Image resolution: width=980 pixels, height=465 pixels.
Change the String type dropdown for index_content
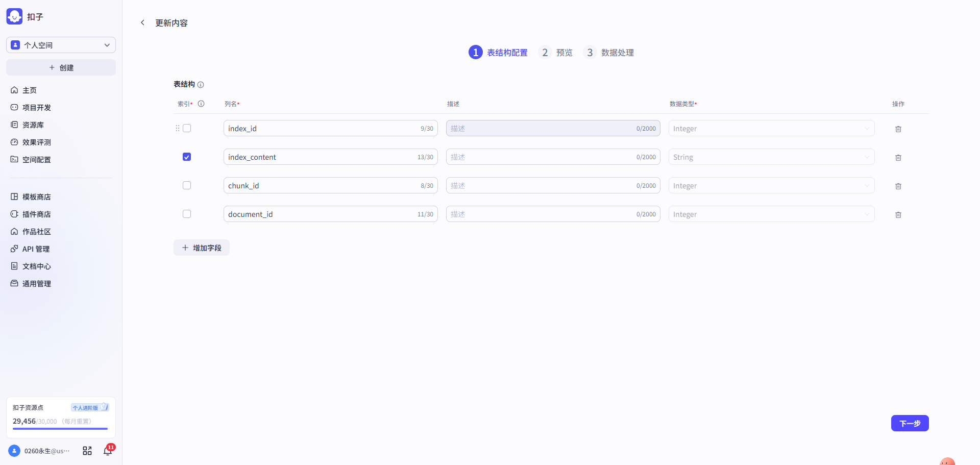pyautogui.click(x=771, y=157)
